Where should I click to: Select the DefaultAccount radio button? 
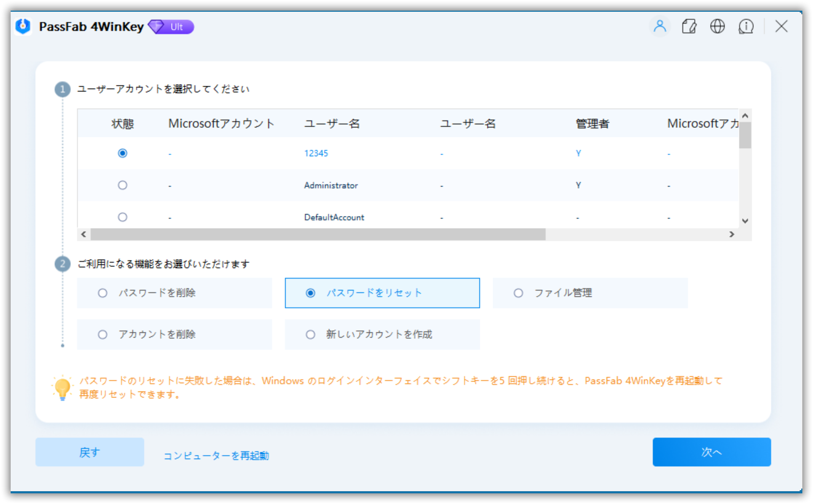(123, 217)
